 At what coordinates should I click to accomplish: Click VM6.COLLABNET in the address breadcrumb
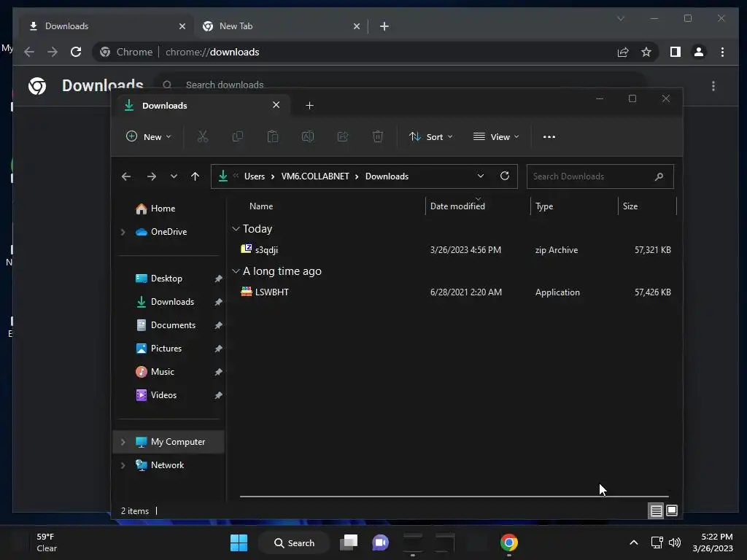point(315,176)
